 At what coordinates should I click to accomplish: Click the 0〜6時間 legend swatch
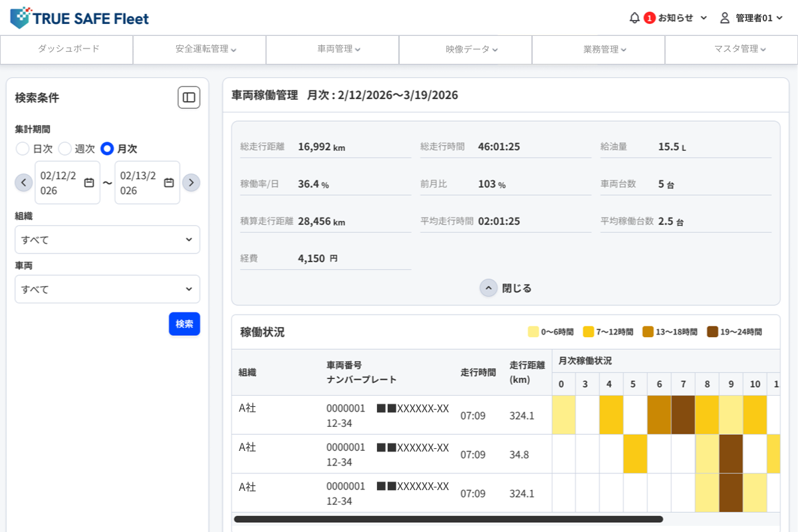pos(533,332)
